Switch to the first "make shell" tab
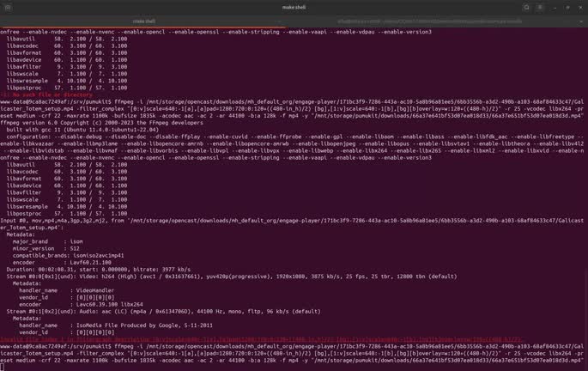 click(x=146, y=21)
